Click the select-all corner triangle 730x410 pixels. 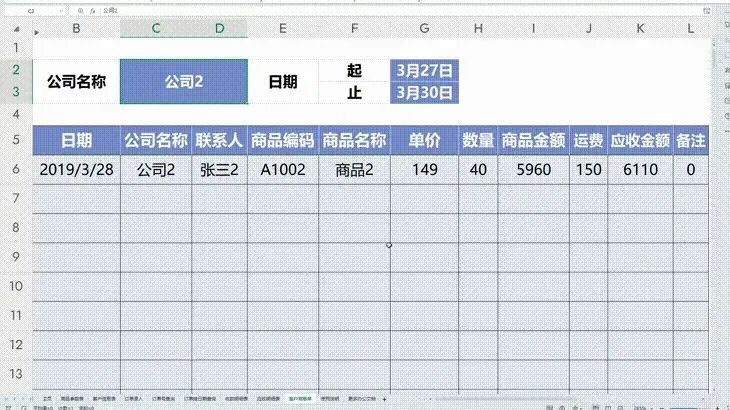pyautogui.click(x=16, y=30)
